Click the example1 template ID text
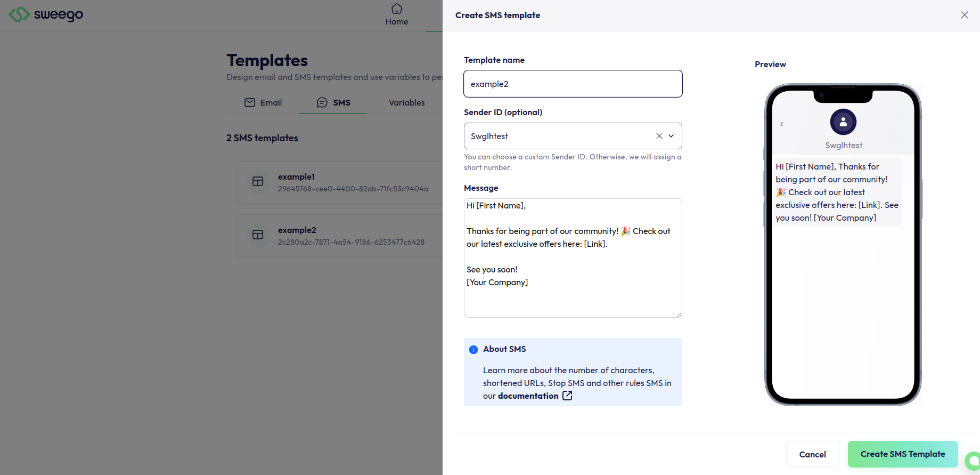The height and width of the screenshot is (475, 980). tap(353, 189)
